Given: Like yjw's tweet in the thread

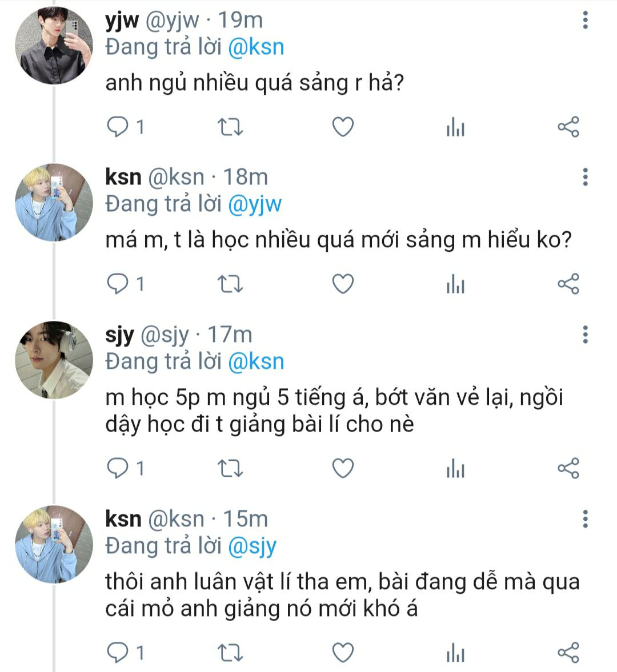Looking at the screenshot, I should point(343,127).
